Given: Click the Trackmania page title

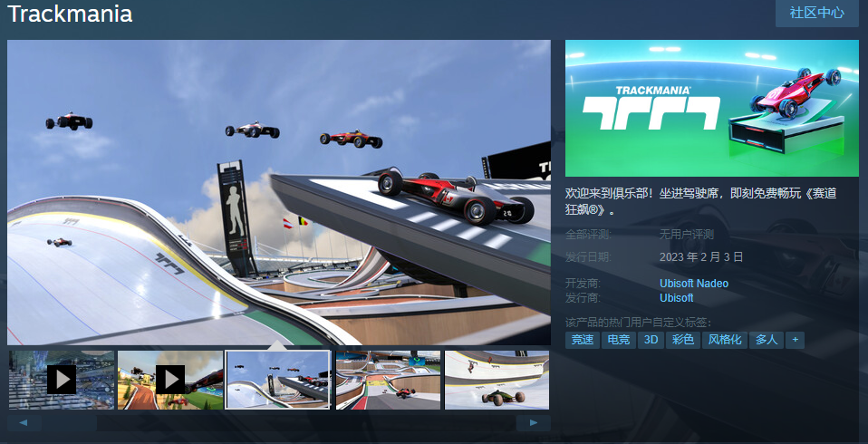Looking at the screenshot, I should pyautogui.click(x=70, y=14).
